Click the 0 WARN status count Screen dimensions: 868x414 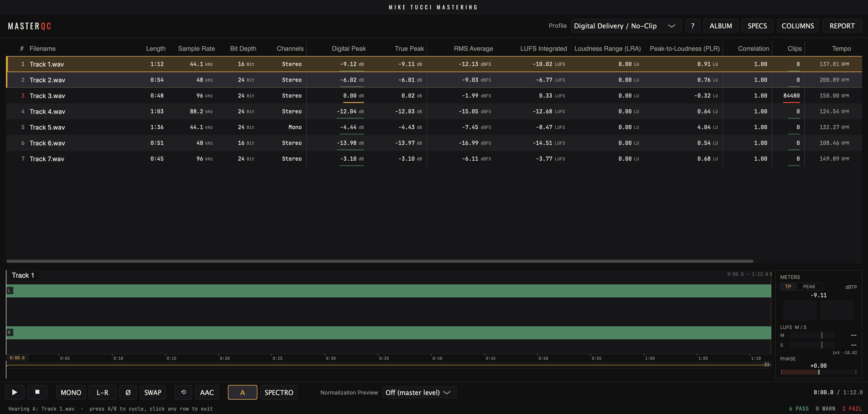(x=825, y=409)
